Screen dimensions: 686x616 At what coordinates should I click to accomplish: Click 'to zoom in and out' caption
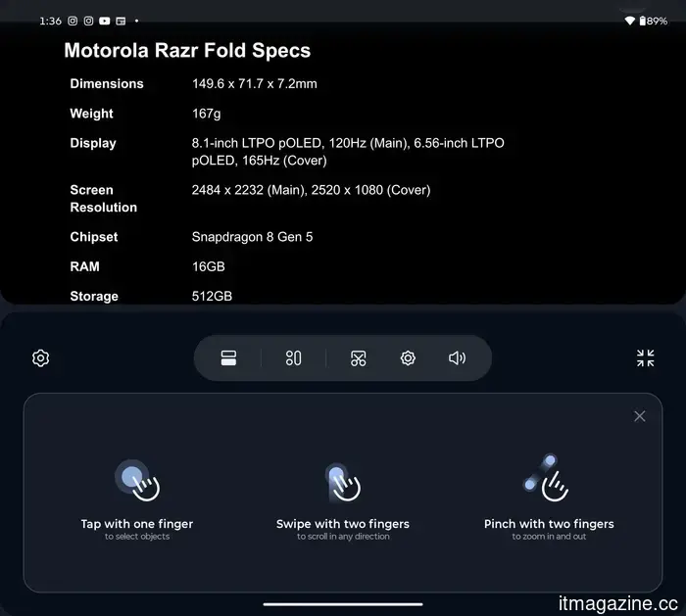tap(549, 537)
